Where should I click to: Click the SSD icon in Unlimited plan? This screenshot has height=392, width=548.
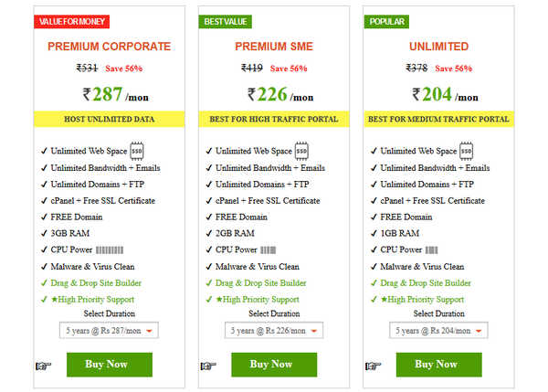click(466, 151)
